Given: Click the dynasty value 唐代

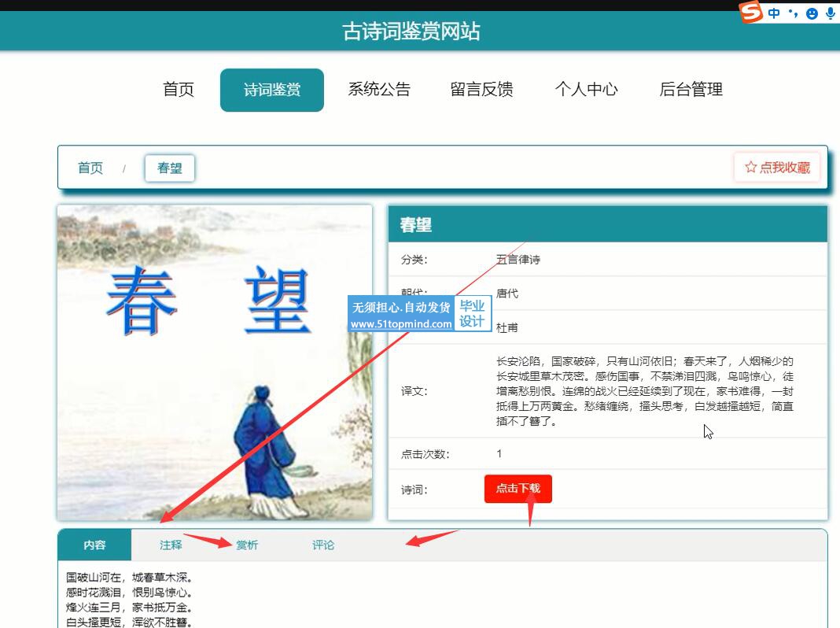Looking at the screenshot, I should [507, 294].
